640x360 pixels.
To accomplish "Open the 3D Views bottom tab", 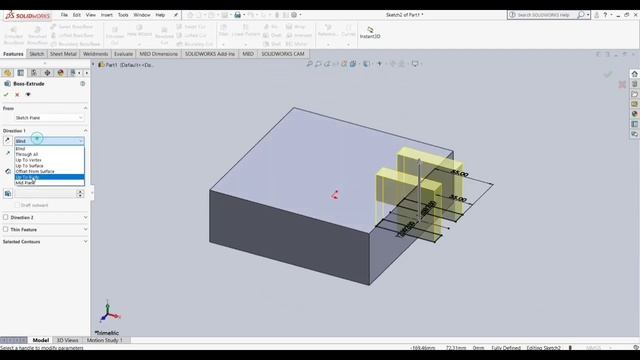I will (x=67, y=340).
